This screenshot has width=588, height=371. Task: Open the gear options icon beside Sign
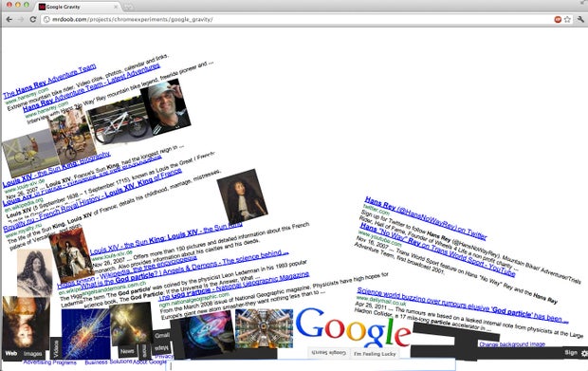pos(584,353)
